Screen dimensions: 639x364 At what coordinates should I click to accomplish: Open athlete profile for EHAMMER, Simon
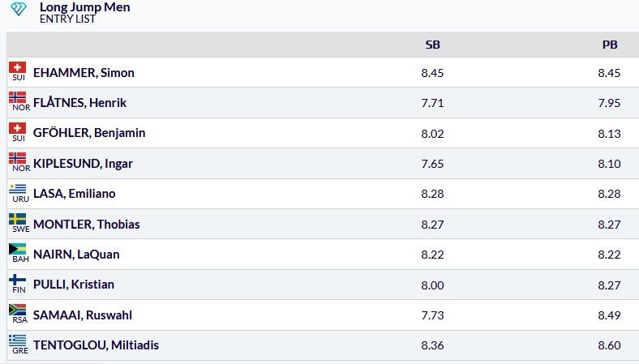84,73
